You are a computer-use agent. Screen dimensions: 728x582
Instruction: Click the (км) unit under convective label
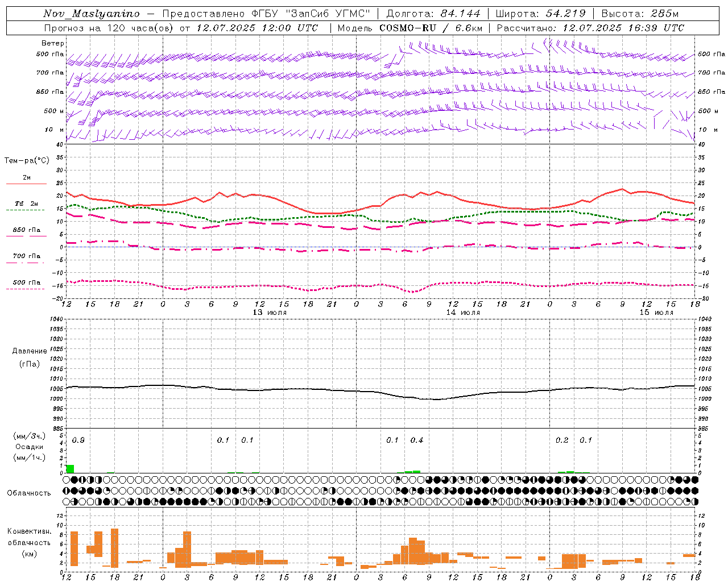click(30, 554)
